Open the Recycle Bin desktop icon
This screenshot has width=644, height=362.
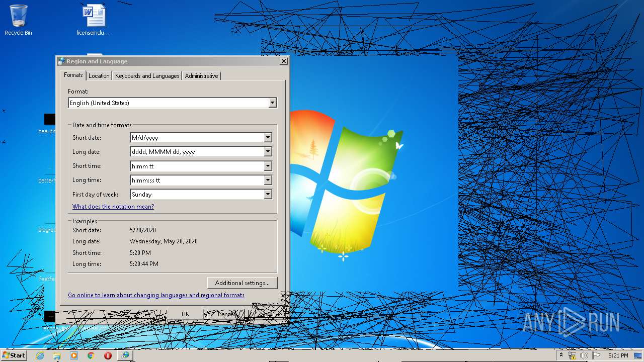[18, 20]
